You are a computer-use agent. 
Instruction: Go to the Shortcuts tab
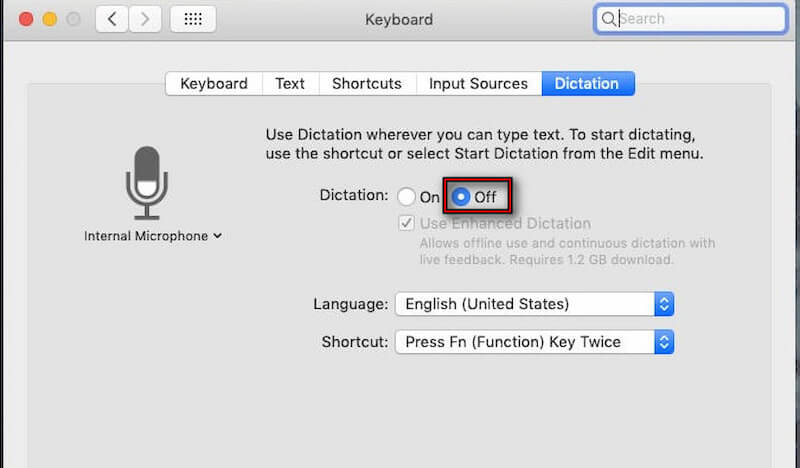coord(367,84)
